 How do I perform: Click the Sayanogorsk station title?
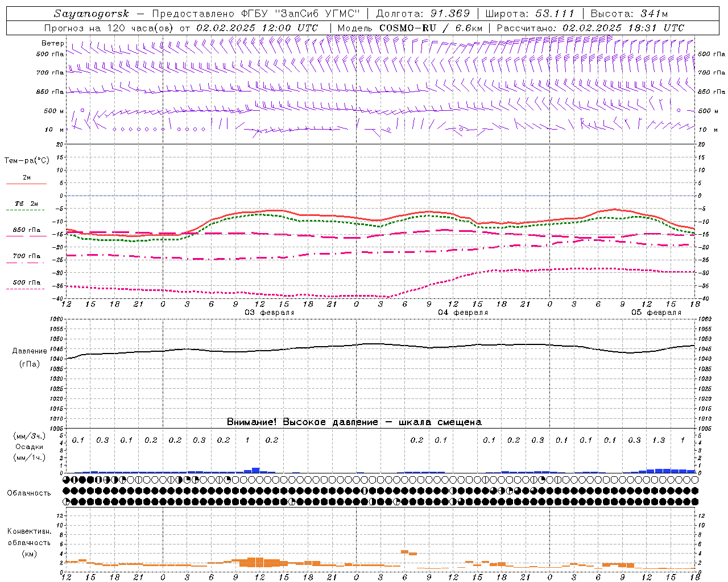pos(92,14)
